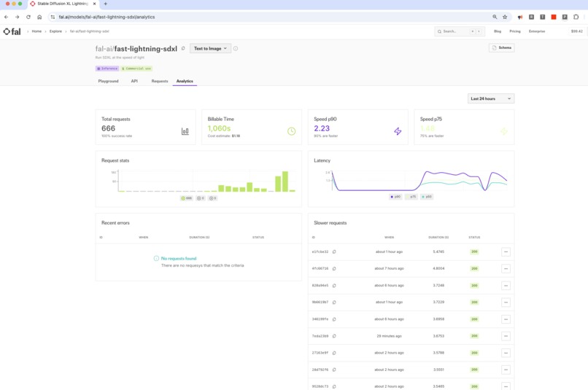Copy the ID of the 3.7229 duration request
The width and height of the screenshot is (588, 390).
click(x=334, y=303)
